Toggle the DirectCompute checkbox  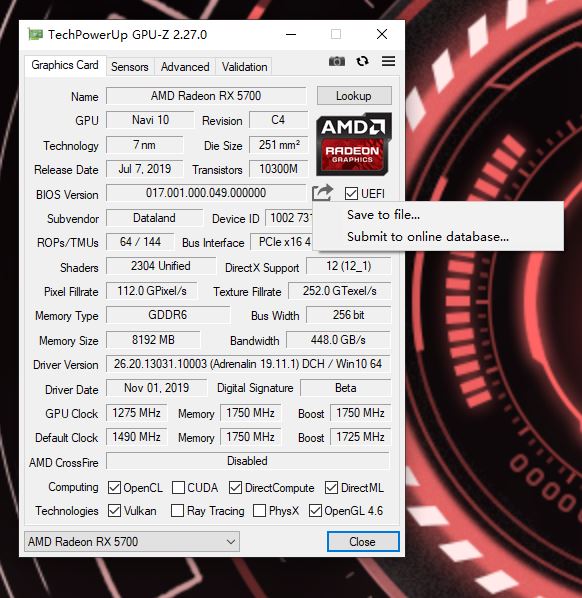(x=235, y=487)
